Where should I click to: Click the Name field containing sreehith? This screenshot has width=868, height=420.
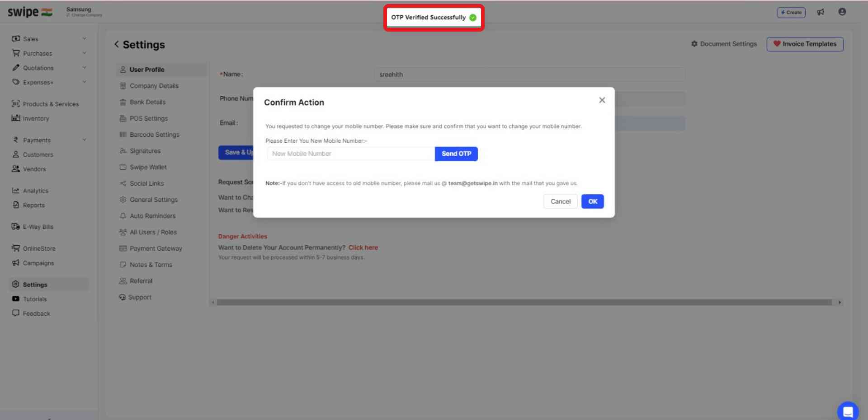529,75
